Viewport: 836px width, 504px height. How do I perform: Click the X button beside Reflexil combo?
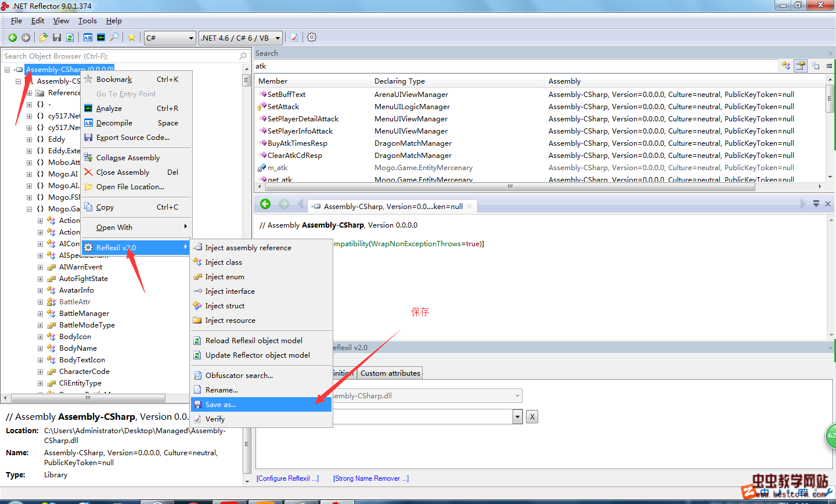(532, 416)
